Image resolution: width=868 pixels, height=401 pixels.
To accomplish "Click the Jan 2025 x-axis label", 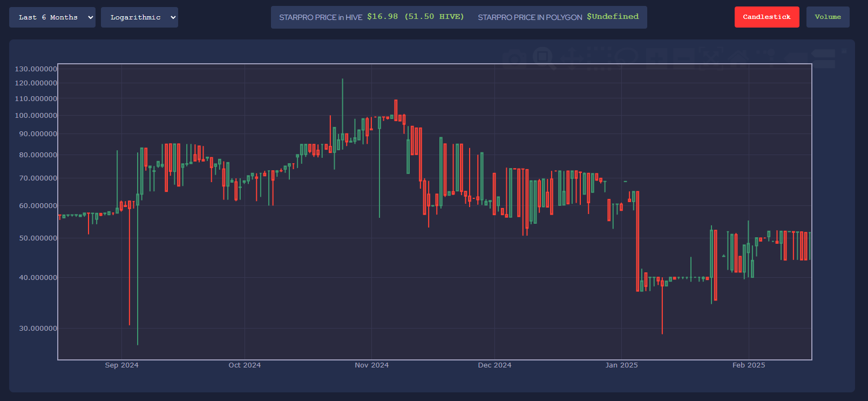I will (621, 365).
